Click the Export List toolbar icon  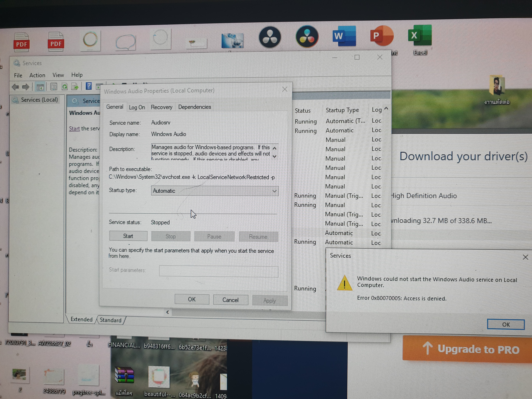coord(75,87)
